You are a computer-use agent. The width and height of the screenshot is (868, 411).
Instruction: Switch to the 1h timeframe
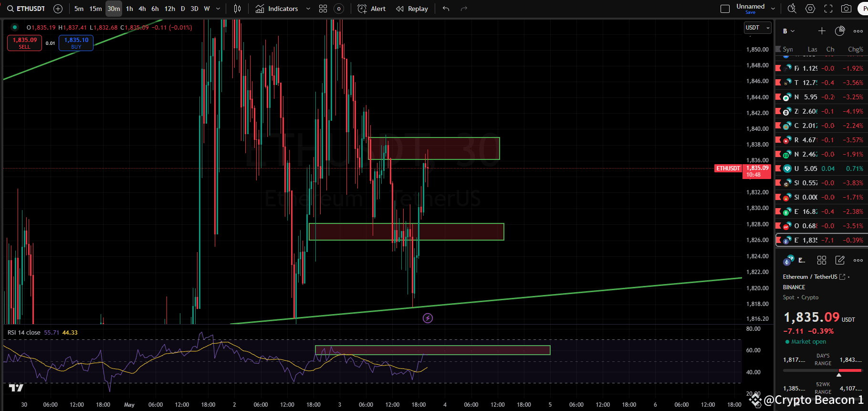click(x=129, y=9)
